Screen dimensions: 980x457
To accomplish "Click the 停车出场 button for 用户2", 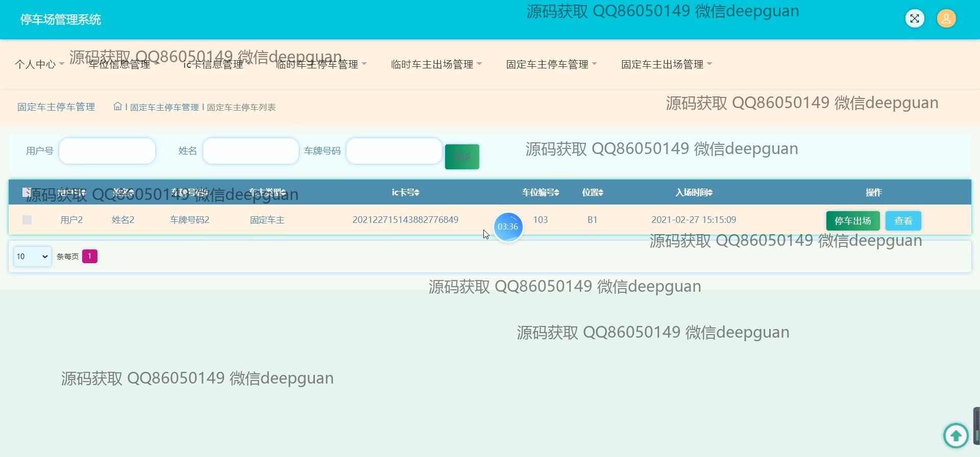I will pos(852,221).
